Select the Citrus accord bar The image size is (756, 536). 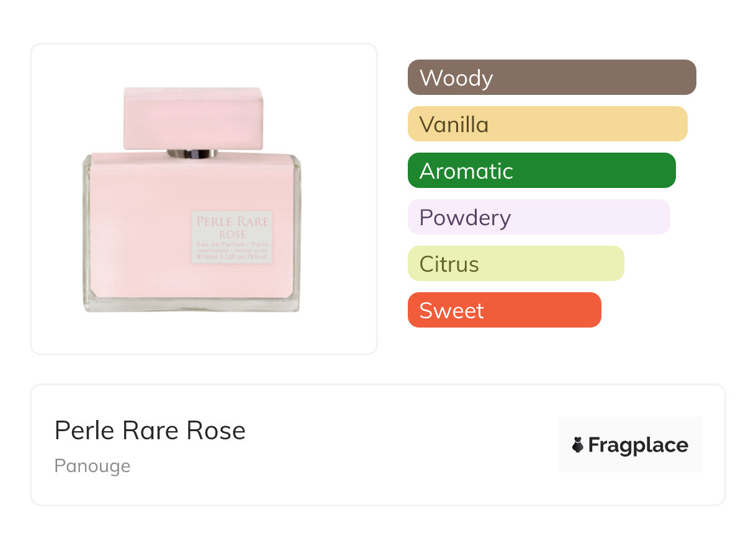pyautogui.click(x=515, y=264)
